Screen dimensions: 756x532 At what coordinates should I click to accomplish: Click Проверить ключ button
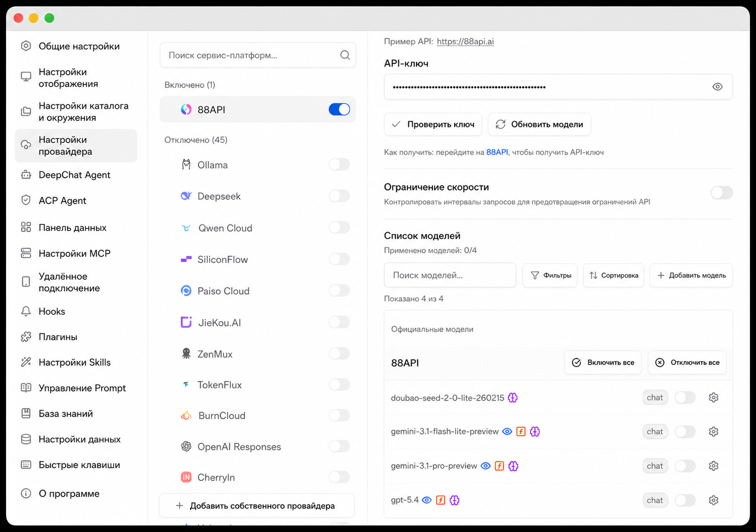coord(433,124)
